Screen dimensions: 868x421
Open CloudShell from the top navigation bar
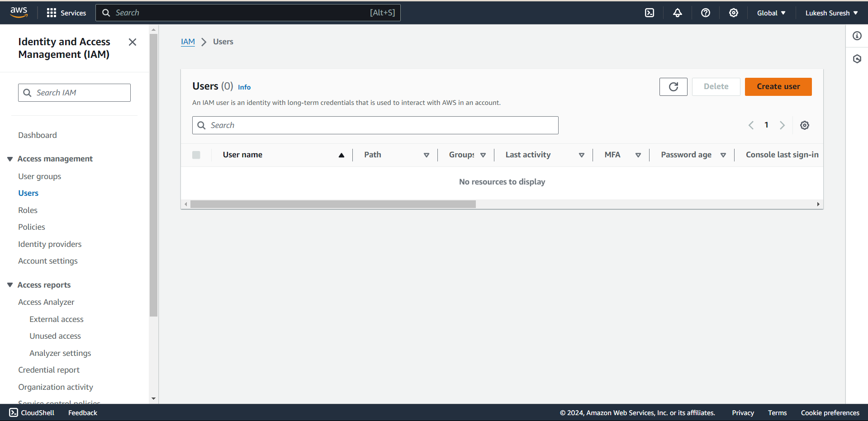(x=649, y=13)
